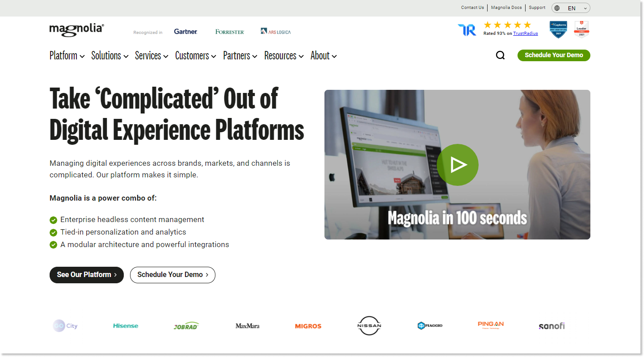
Task: Click the main headline Take 'Complicated' Out
Action: coord(177,114)
